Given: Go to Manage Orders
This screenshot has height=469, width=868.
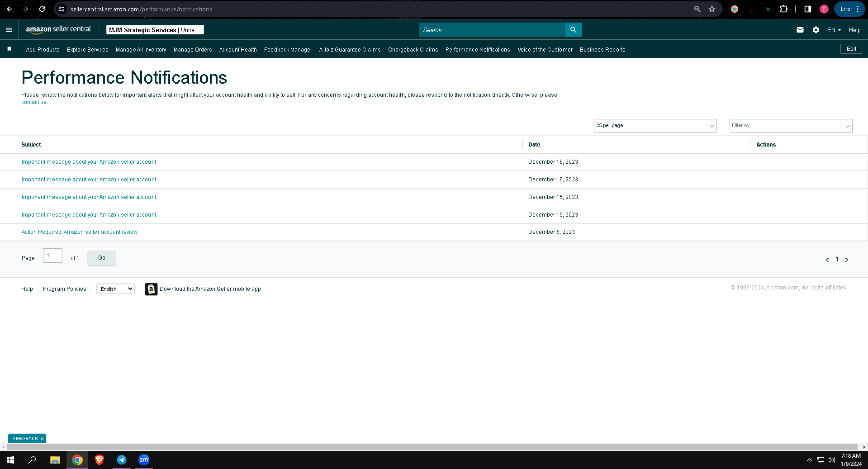Looking at the screenshot, I should click(x=193, y=50).
